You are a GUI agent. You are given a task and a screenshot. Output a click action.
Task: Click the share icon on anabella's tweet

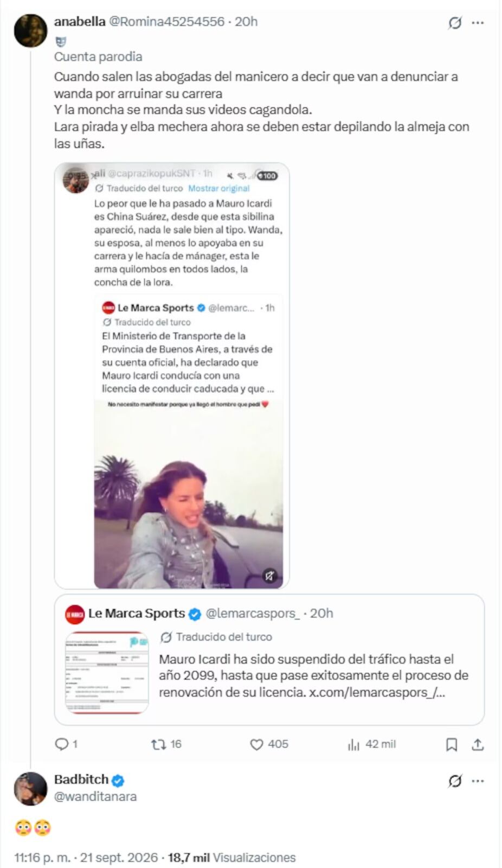(x=478, y=744)
